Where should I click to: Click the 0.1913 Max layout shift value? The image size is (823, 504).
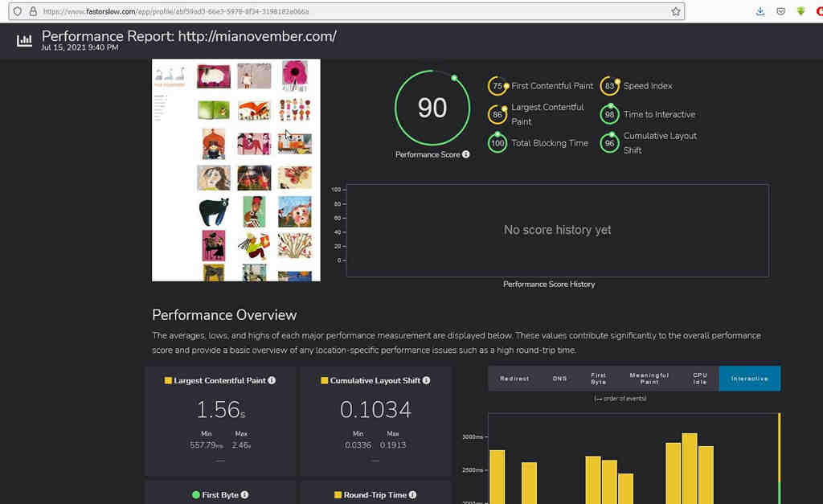click(392, 445)
